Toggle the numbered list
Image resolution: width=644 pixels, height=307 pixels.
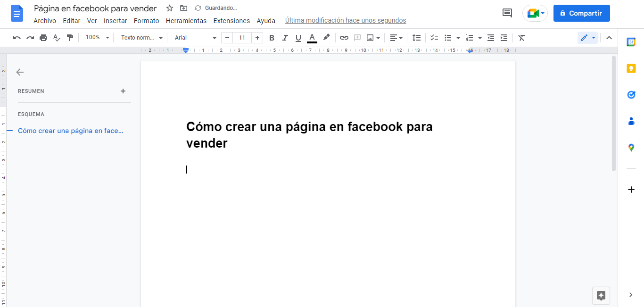470,38
